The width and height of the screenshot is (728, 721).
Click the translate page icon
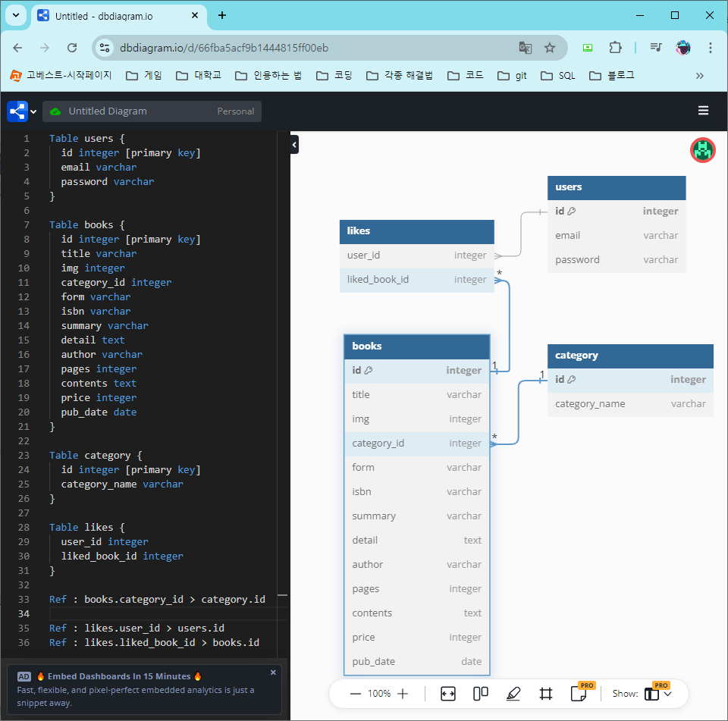coord(525,48)
